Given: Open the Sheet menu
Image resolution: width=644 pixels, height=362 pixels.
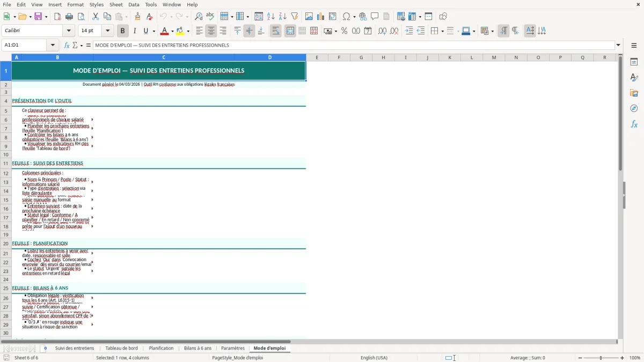Looking at the screenshot, I should (x=116, y=4).
